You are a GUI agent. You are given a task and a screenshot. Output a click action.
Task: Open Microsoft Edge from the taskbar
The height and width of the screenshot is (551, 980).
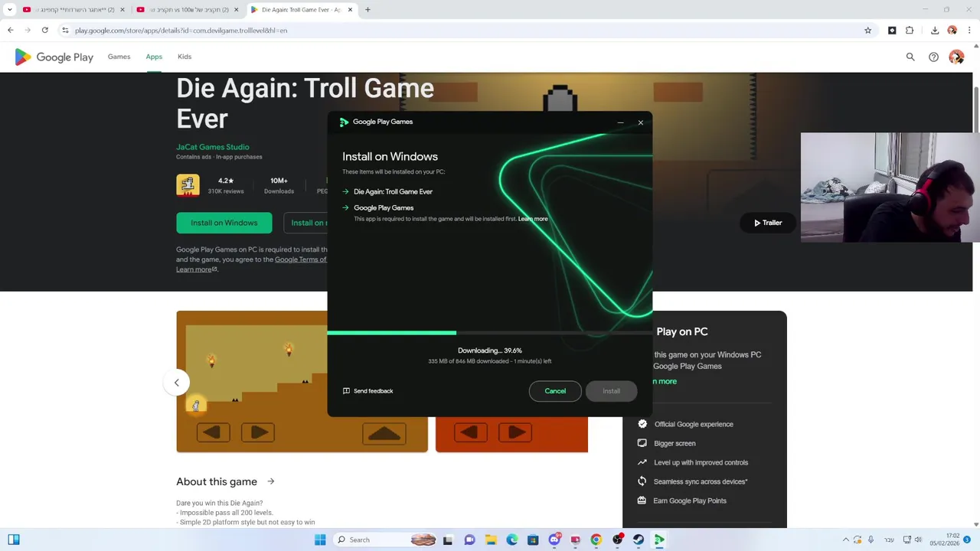coord(511,540)
